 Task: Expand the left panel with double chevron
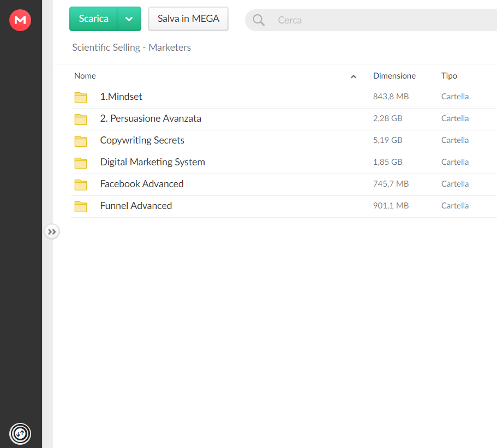coord(52,232)
